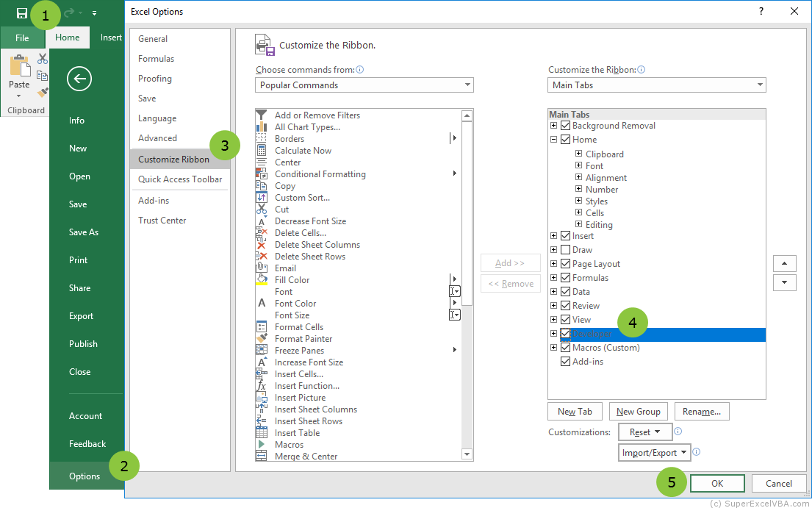The width and height of the screenshot is (812, 508).
Task: Click Save As in the File menu
Action: tap(84, 232)
